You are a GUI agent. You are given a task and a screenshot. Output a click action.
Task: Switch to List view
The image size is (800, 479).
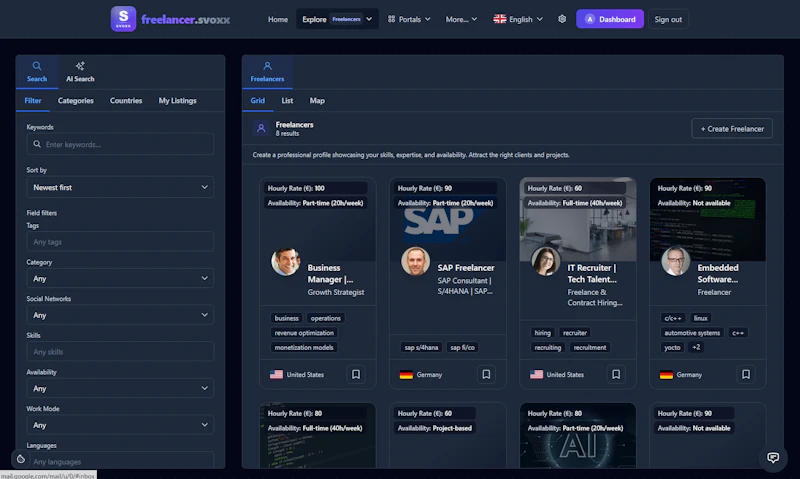coord(287,100)
